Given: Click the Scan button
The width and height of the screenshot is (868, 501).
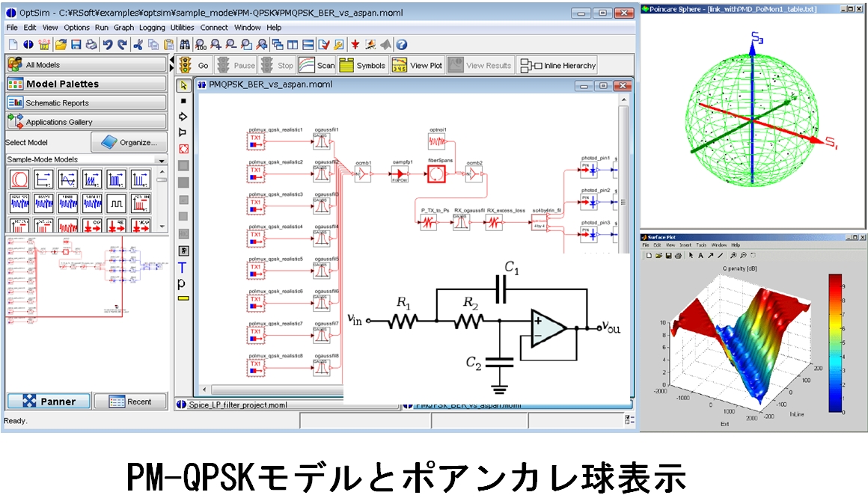Looking at the screenshot, I should pyautogui.click(x=317, y=65).
